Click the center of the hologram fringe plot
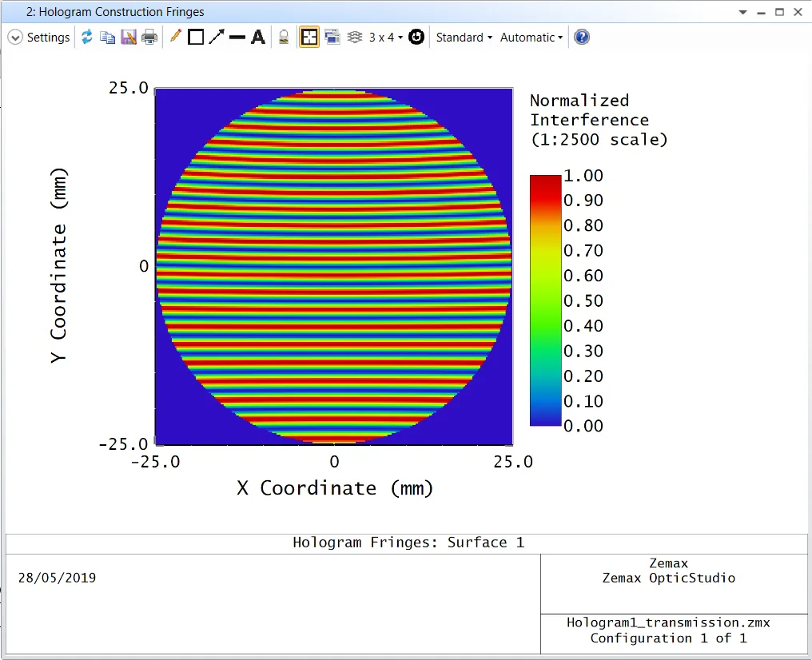Screen dimensions: 812x660 click(334, 266)
